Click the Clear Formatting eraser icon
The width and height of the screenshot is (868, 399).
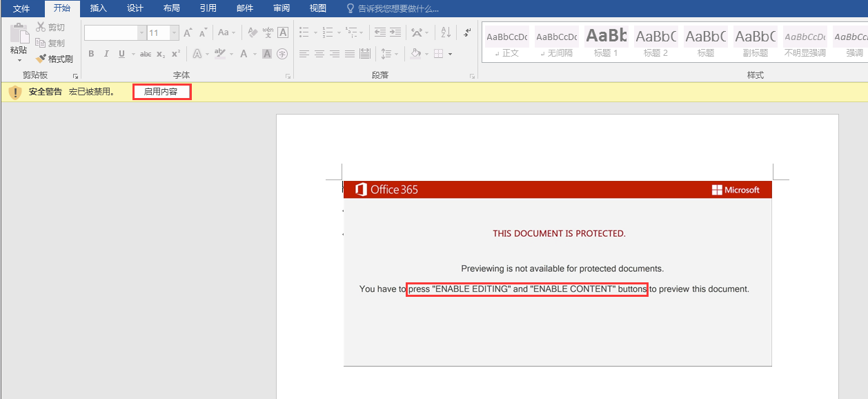(x=253, y=32)
